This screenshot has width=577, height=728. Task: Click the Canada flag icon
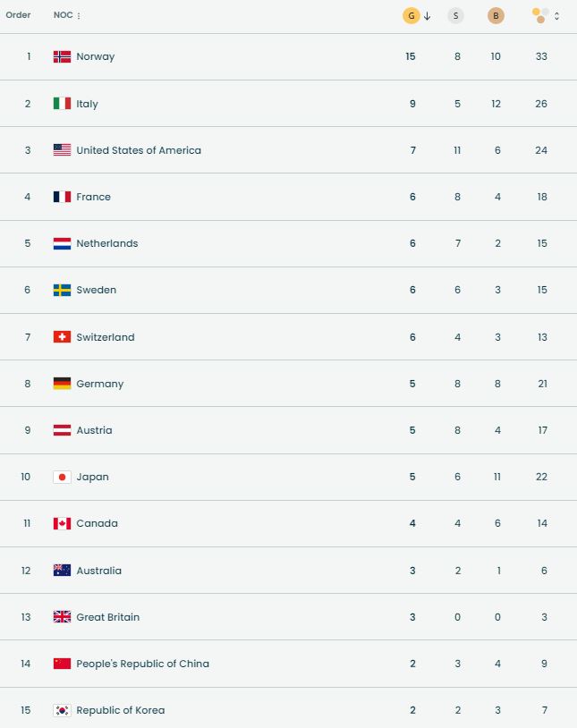coord(62,523)
